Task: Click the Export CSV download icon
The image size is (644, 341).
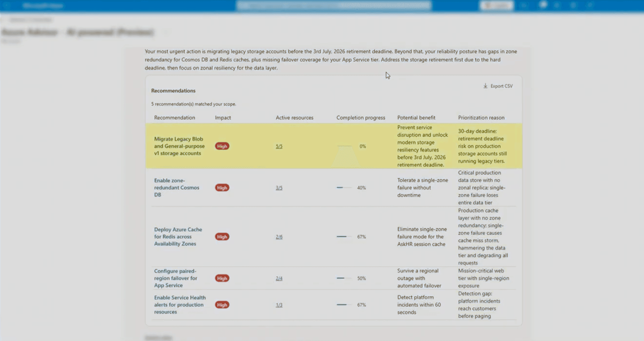Action: click(x=485, y=86)
